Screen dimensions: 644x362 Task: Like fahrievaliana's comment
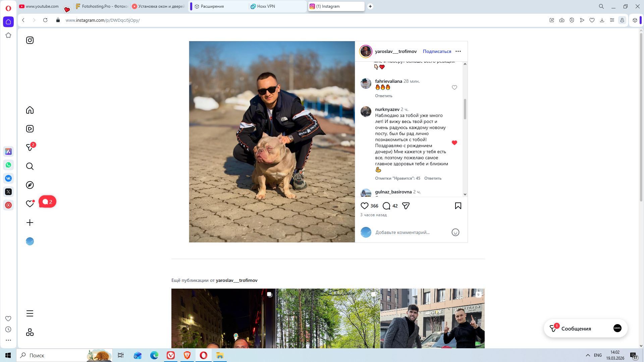click(x=454, y=87)
